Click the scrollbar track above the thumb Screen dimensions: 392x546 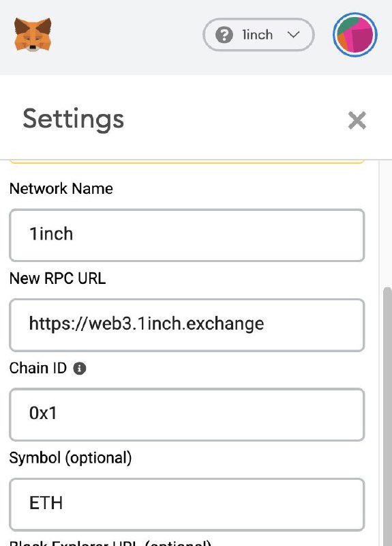tap(385, 223)
